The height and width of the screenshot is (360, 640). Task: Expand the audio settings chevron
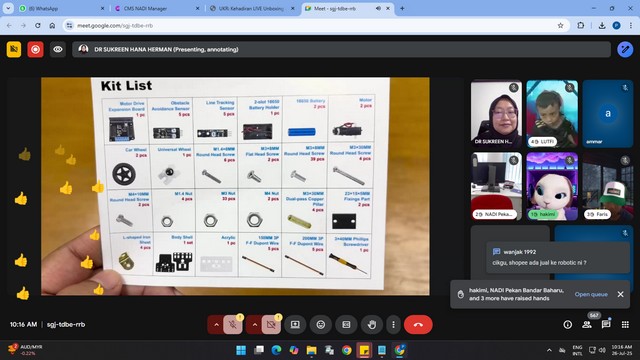[x=216, y=325]
